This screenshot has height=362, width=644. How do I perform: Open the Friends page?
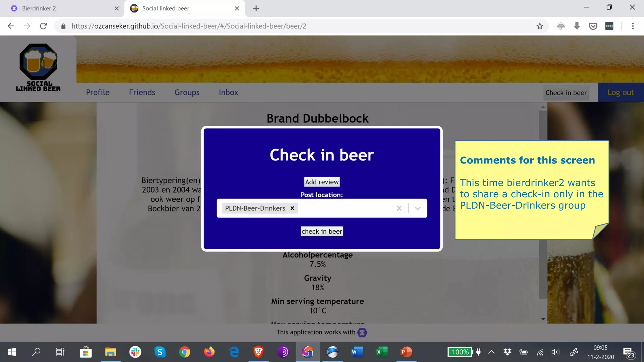142,92
